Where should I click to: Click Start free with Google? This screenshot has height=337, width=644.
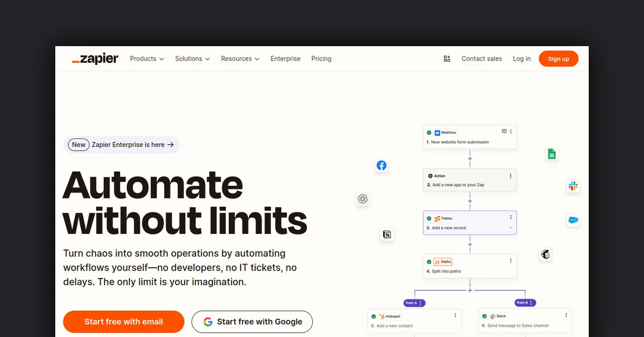point(252,321)
